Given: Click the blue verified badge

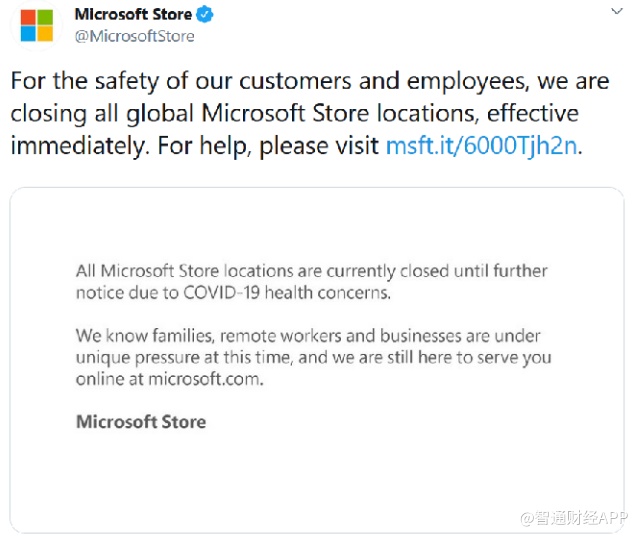Looking at the screenshot, I should (x=205, y=15).
